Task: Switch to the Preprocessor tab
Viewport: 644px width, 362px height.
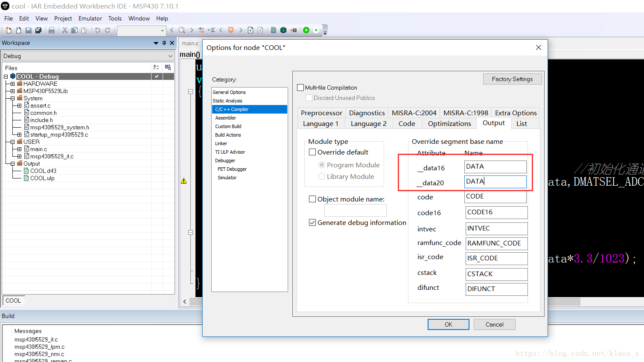Action: (x=321, y=113)
